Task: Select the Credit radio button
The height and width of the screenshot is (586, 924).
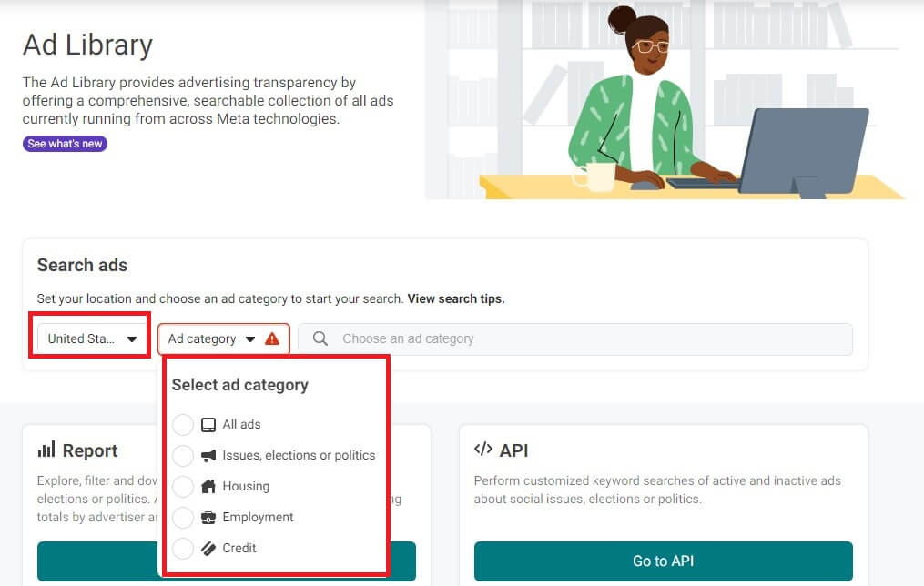Action: tap(183, 549)
